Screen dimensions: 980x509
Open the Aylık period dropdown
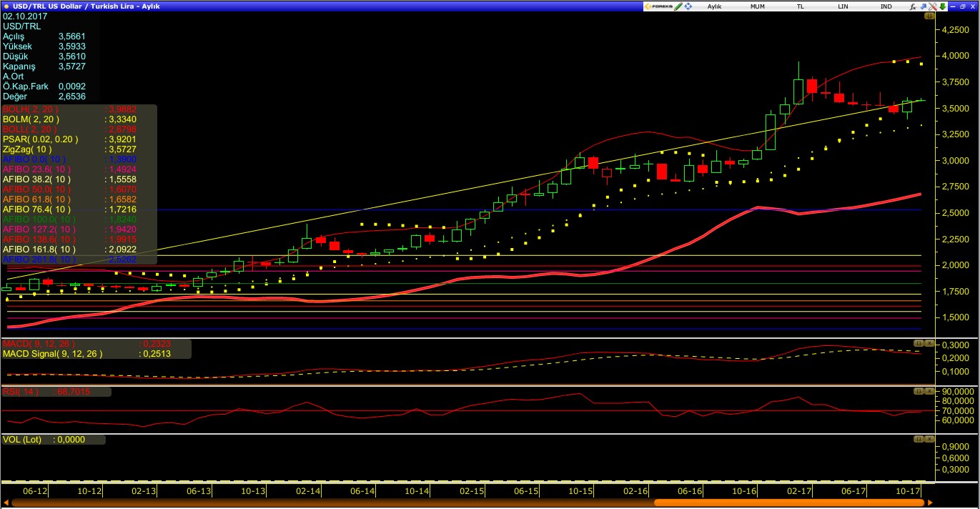(714, 6)
